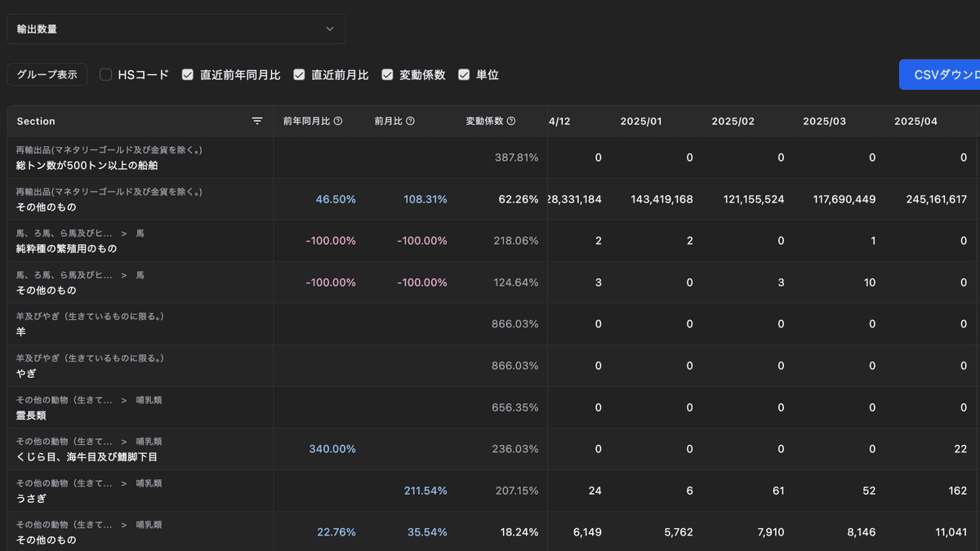Image resolution: width=980 pixels, height=551 pixels.
Task: Click the help icon beside 前月比
Action: (410, 121)
